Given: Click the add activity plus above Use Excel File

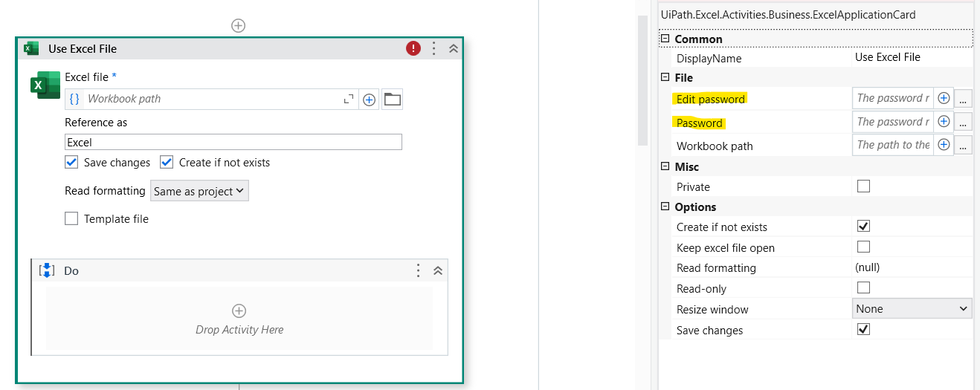Looking at the screenshot, I should [x=238, y=25].
